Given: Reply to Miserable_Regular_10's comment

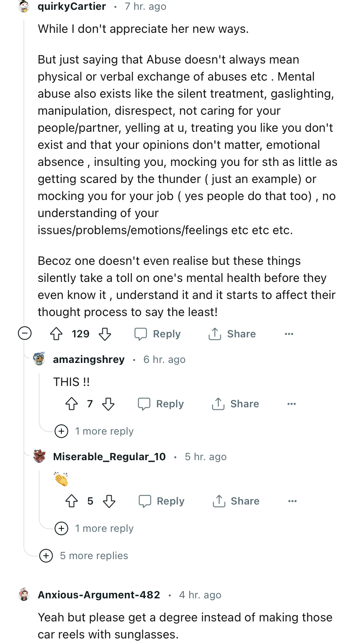Looking at the screenshot, I should tap(162, 501).
